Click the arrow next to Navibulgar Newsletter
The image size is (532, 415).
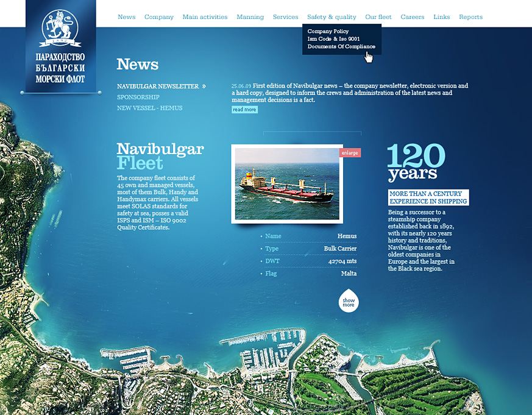click(x=204, y=87)
